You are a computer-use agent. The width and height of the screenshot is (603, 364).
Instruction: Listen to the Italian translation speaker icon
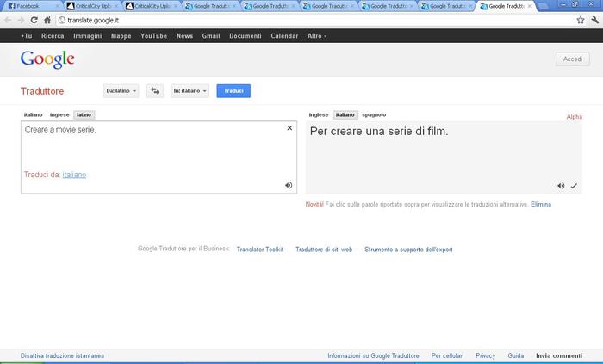pos(561,186)
